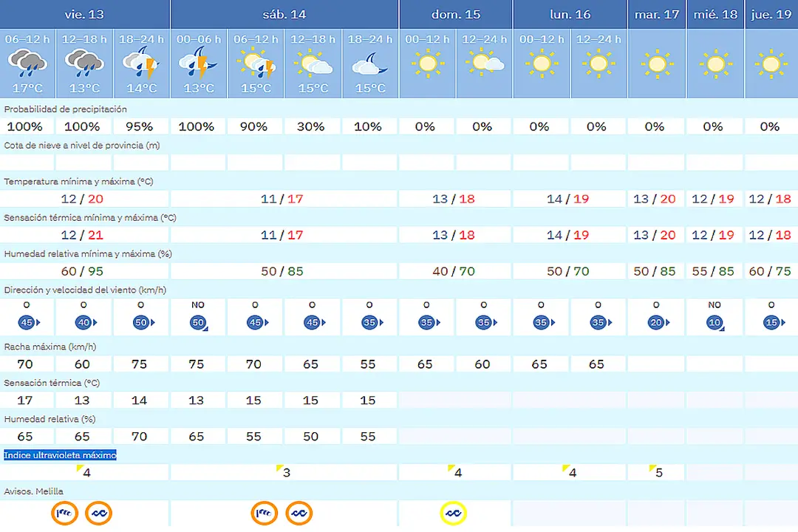Click the 12–24 h period header under lun. 16
This screenshot has width=798, height=532.
coord(598,40)
